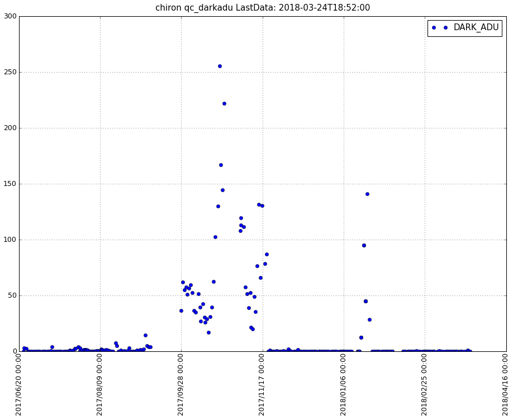Click the x-axis date 2018/01/06 00:00

coord(343,385)
